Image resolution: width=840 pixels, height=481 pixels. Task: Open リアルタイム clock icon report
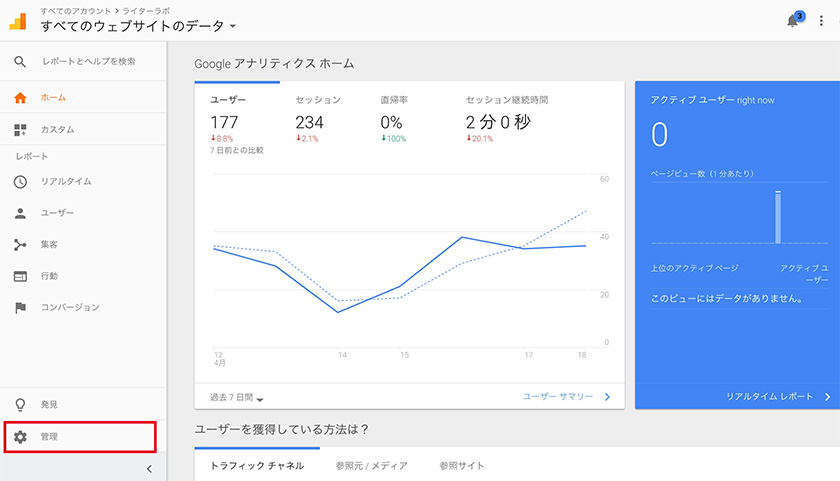click(x=20, y=182)
